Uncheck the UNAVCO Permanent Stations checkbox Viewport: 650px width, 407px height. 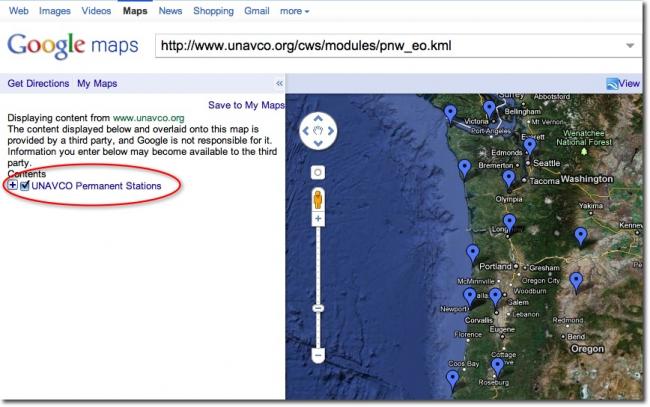(25, 186)
